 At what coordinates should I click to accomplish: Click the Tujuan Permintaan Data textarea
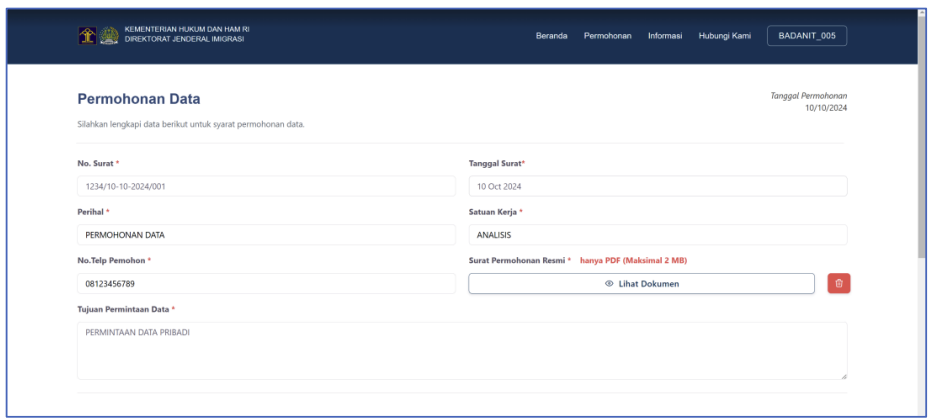tap(461, 350)
